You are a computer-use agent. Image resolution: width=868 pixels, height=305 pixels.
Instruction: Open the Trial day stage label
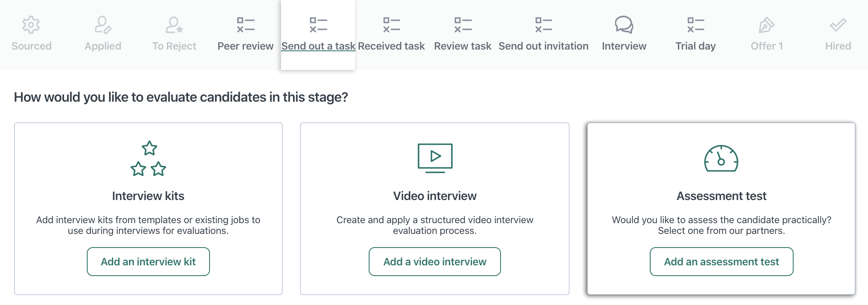696,46
